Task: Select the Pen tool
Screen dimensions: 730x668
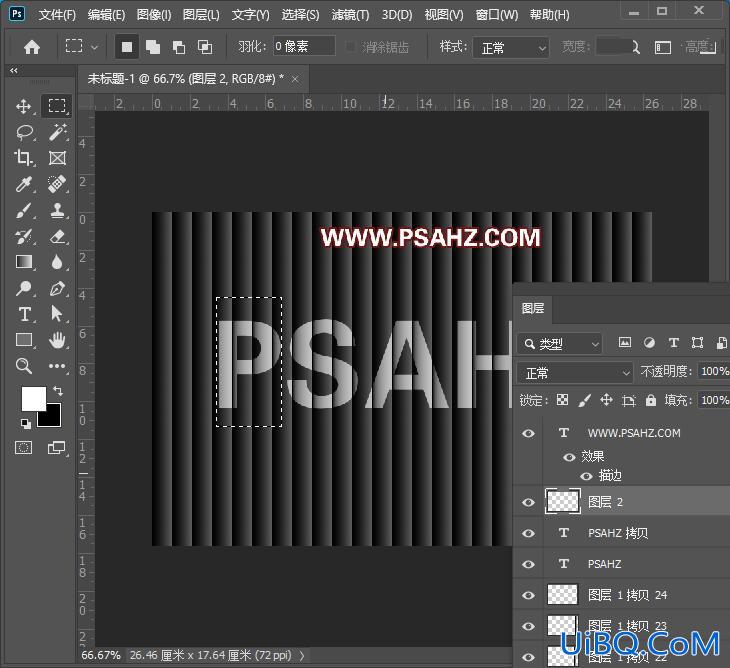Action: [x=57, y=289]
